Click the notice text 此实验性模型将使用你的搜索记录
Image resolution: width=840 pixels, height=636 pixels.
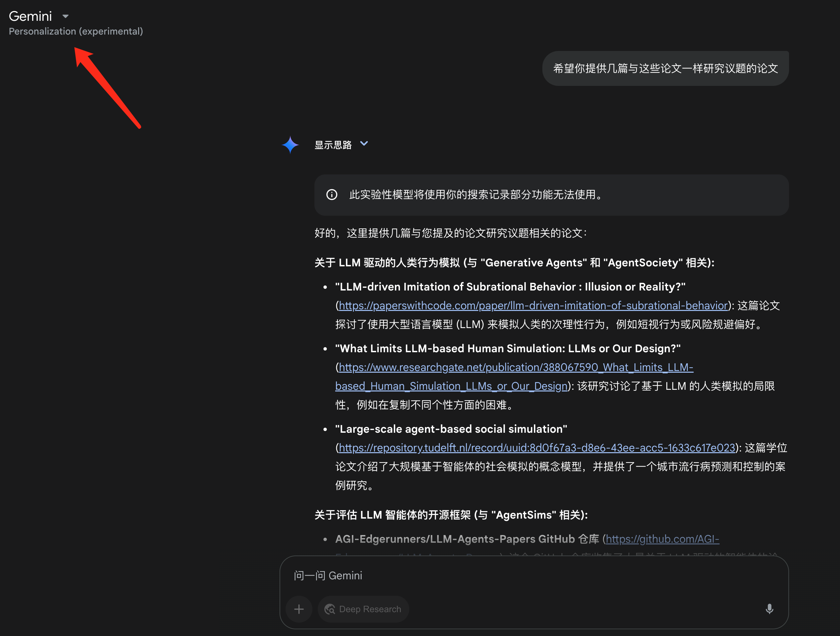pyautogui.click(x=477, y=195)
